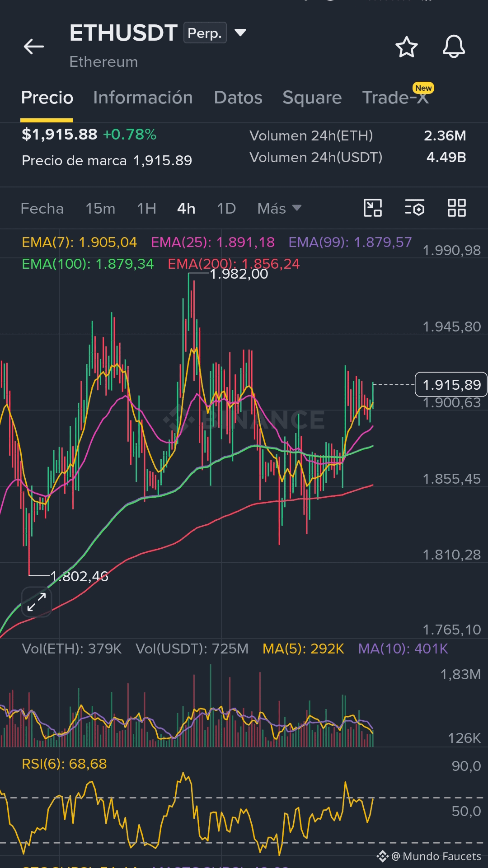Tap the EMA(99): 1.879,57 indicator label
Screen dimensions: 488x868
350,243
